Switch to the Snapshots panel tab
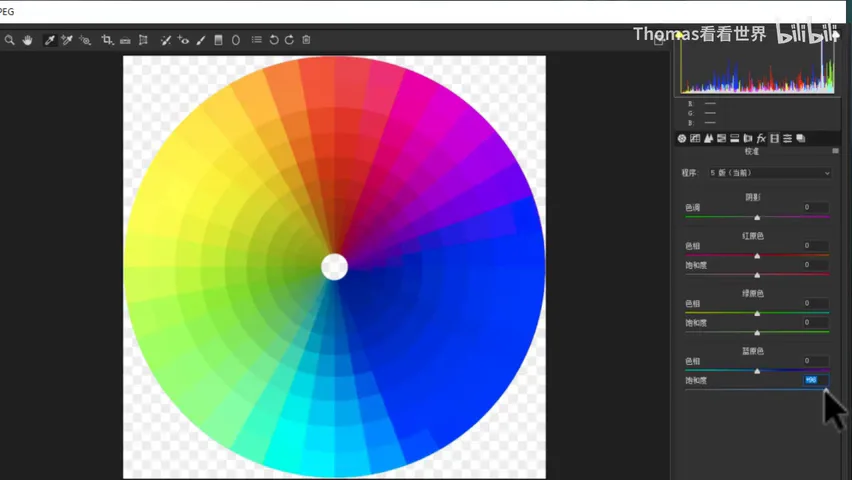Screen dimensions: 852x480 801,139
